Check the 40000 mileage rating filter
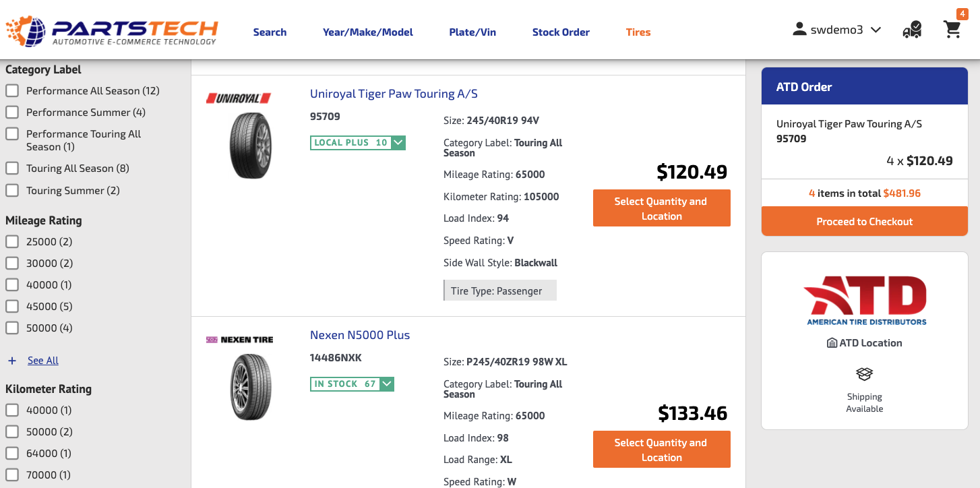 tap(12, 285)
